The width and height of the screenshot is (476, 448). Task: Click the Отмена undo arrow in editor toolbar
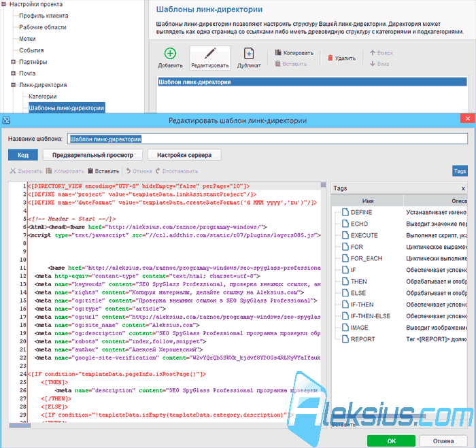(129, 171)
